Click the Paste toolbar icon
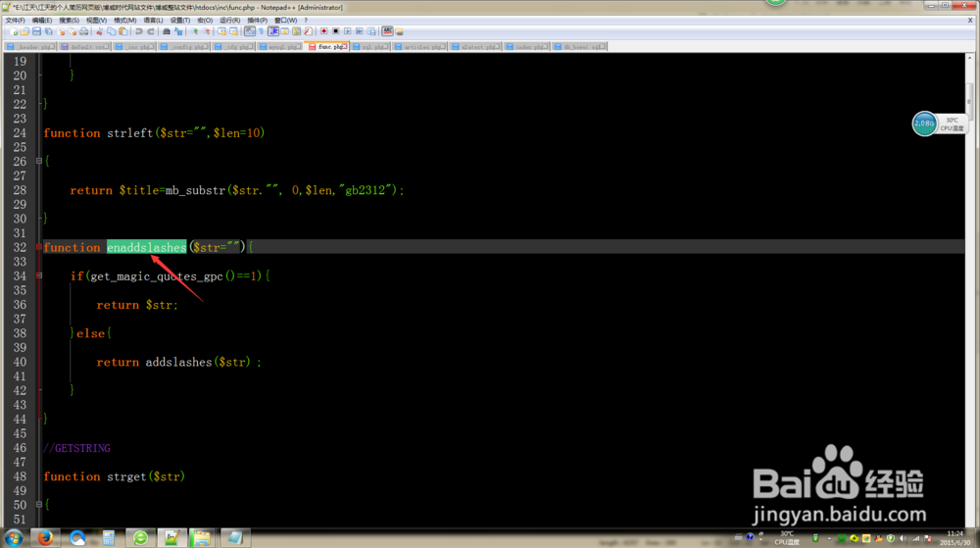Image resolution: width=980 pixels, height=548 pixels. 123,31
